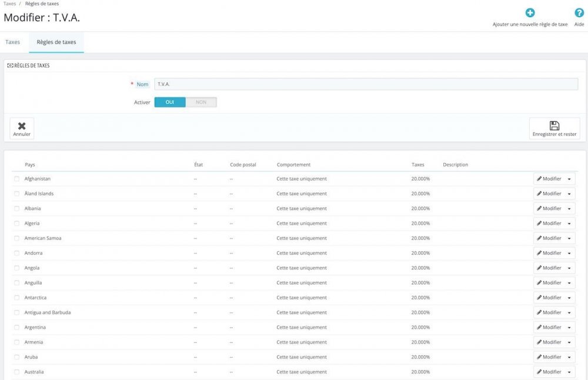This screenshot has height=380, width=588.
Task: Click the Comportement column header
Action: [x=293, y=165]
